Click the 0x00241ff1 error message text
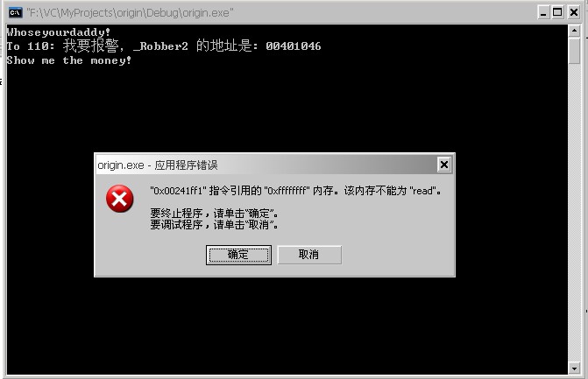The image size is (588, 379). [x=295, y=191]
